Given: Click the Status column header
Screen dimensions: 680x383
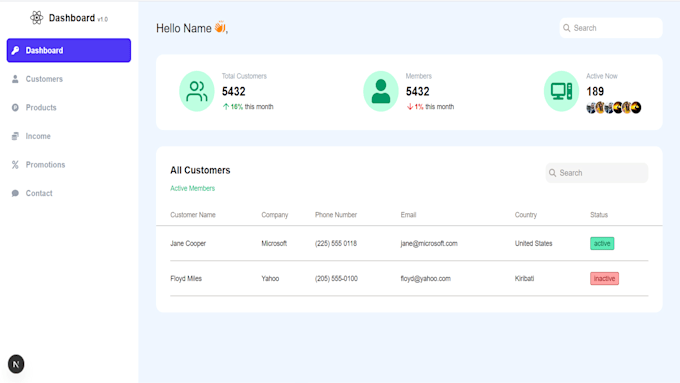Looking at the screenshot, I should 599,215.
